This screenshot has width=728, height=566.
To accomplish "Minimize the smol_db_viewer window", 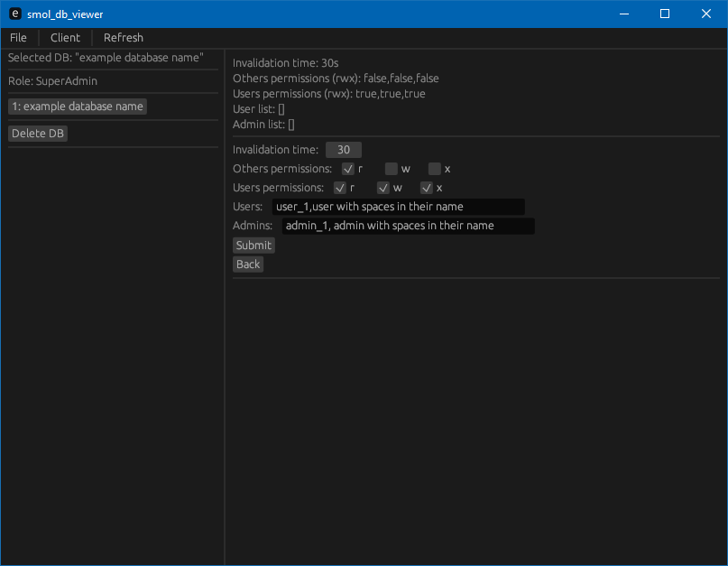I will click(624, 14).
